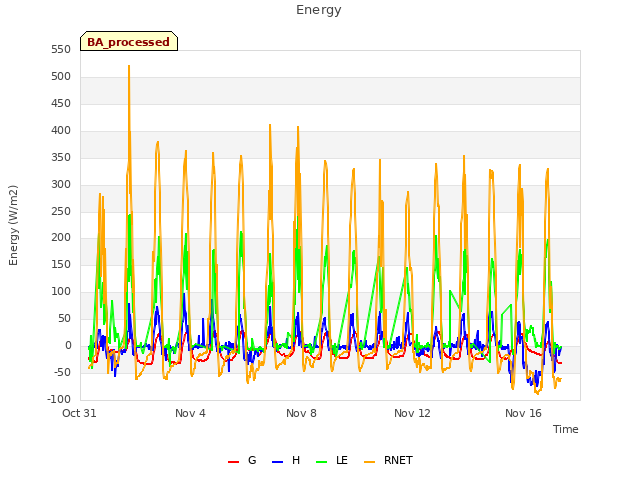Viewport: 640px width, 480px height.
Task: Click the 100 y-axis tick label
Action: (61, 292)
